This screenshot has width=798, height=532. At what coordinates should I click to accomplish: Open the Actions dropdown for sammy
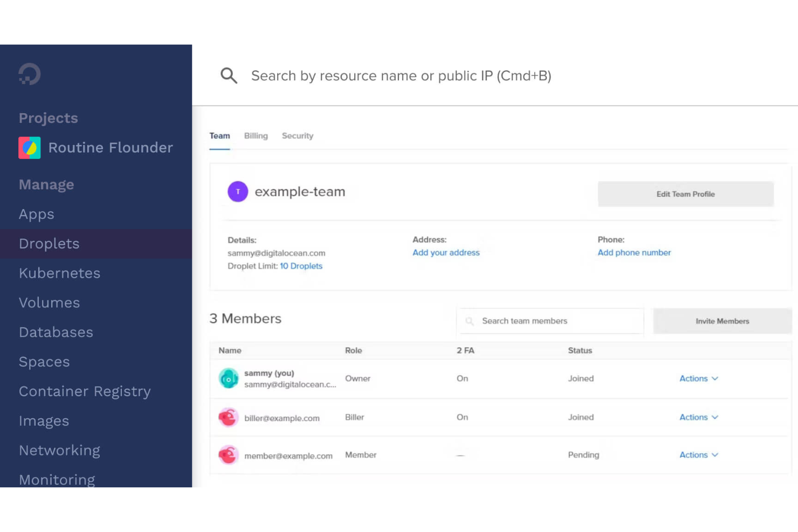(698, 378)
